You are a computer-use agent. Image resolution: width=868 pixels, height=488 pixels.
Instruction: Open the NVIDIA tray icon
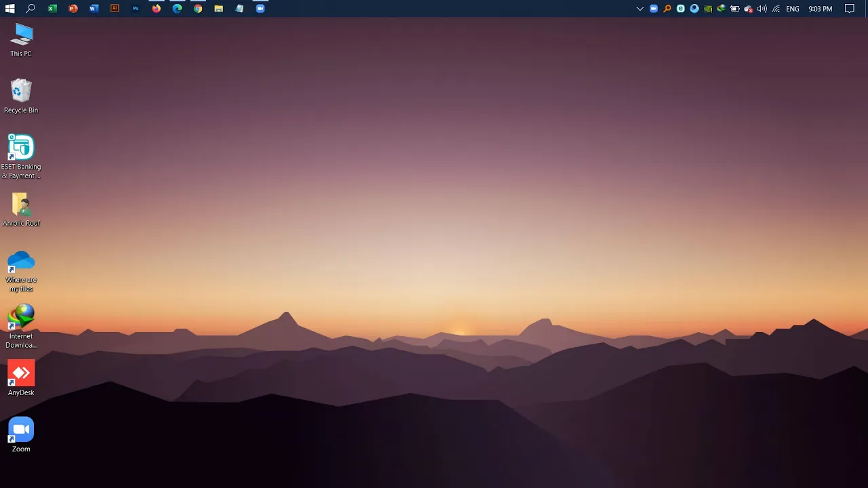point(708,9)
